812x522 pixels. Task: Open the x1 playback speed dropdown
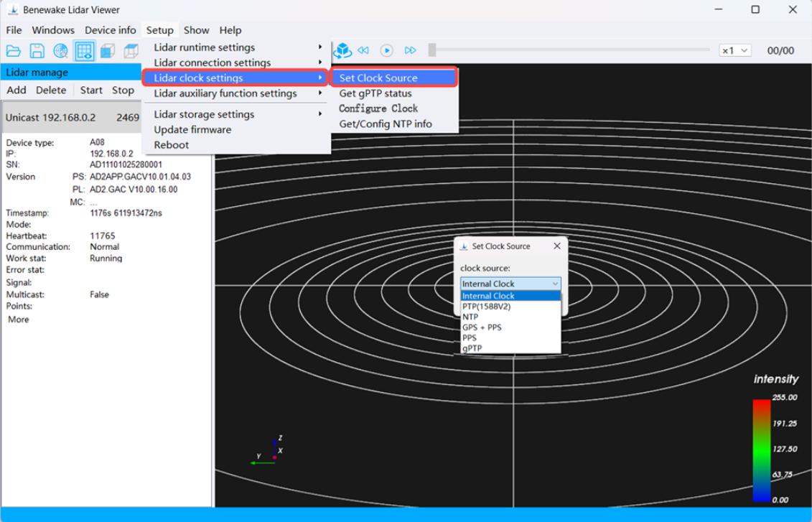click(735, 50)
